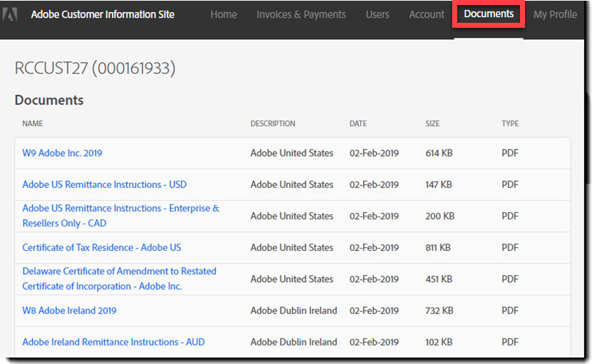
Task: Open W9 Adobe Inc. 2019 document
Action: click(62, 153)
